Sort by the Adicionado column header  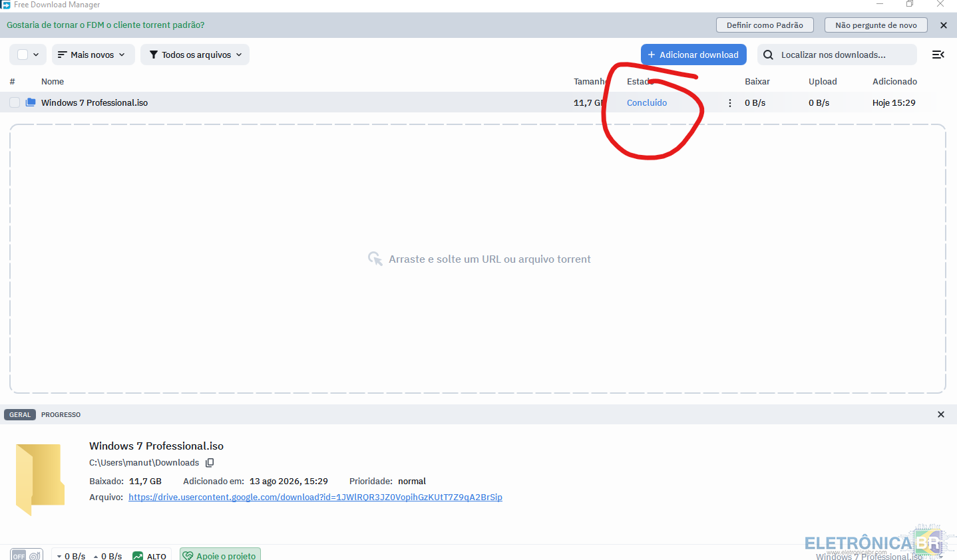894,81
